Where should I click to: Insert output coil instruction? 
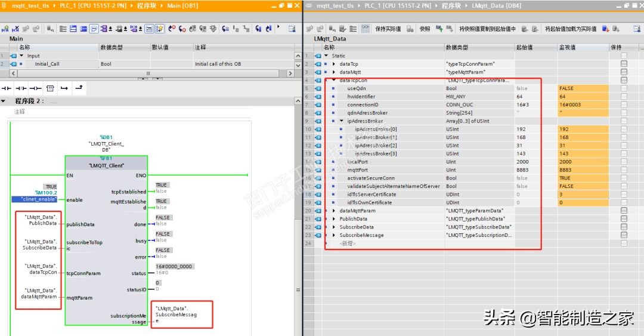tap(35, 88)
